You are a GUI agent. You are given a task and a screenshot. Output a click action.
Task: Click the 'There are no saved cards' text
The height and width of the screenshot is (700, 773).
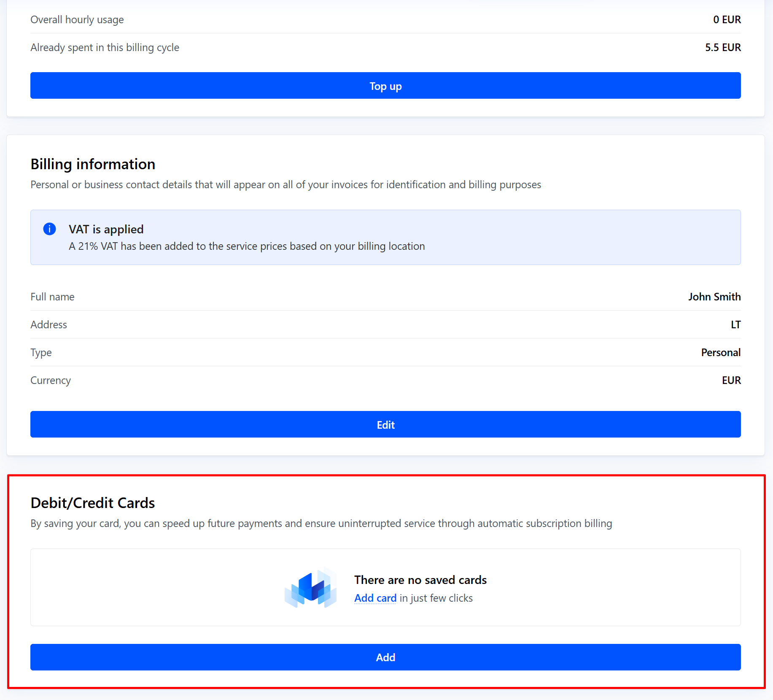tap(420, 580)
